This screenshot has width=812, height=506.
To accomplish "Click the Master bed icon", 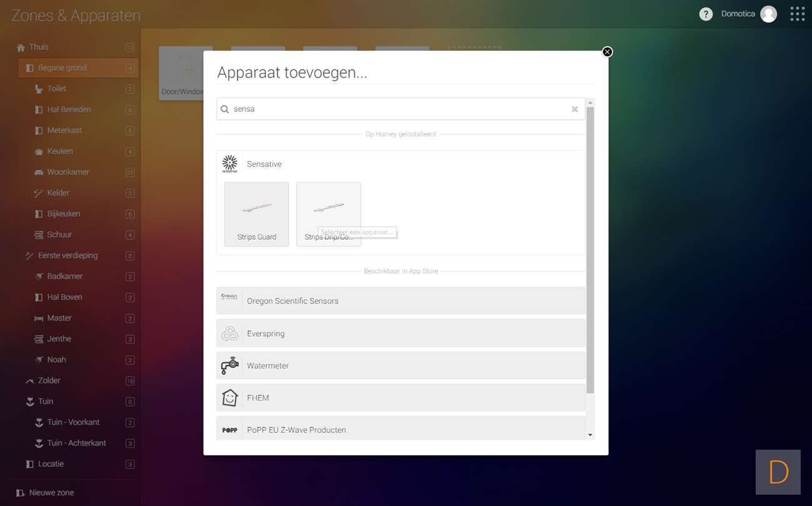I will pos(39,319).
